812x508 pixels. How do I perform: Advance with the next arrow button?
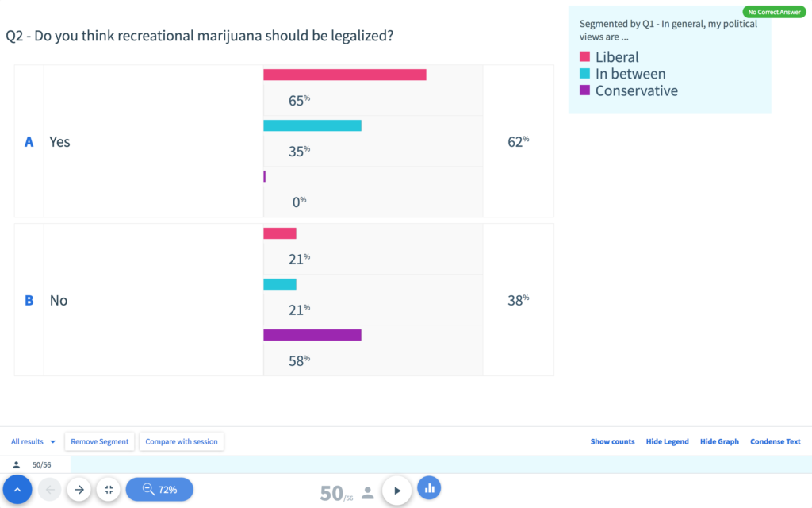(79, 490)
